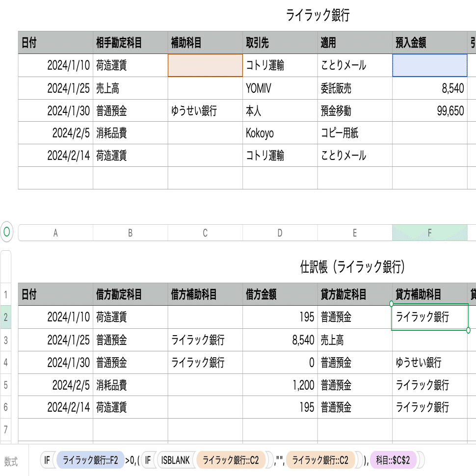Select column D header
The width and height of the screenshot is (476, 476).
[x=280, y=233]
